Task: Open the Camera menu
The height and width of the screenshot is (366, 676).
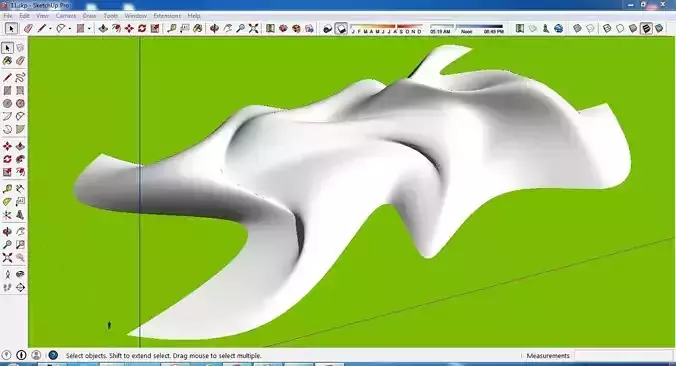Action: [x=66, y=16]
